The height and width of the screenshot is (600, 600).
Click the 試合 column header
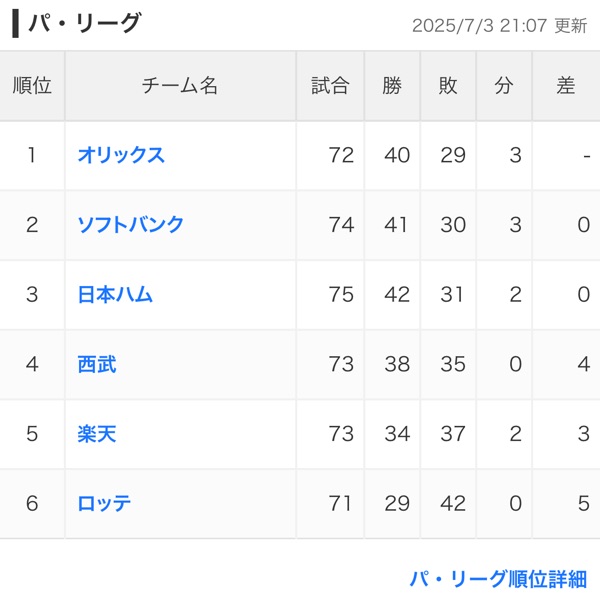(x=330, y=86)
